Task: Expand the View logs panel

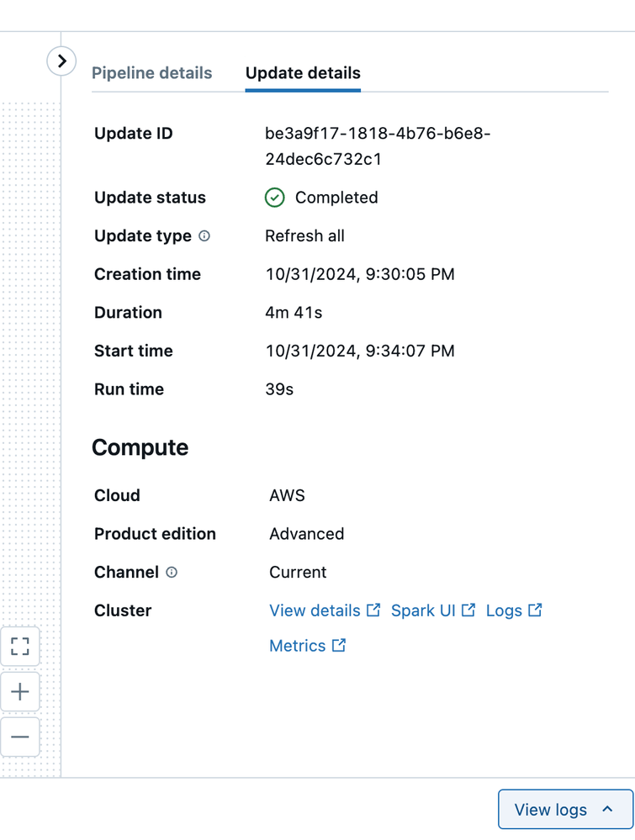Action: coord(551,810)
